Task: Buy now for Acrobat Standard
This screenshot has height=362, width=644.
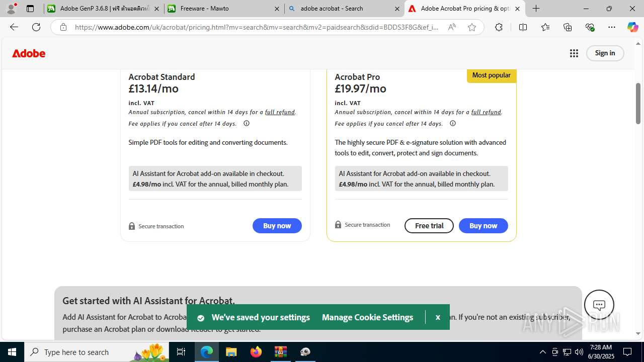Action: [x=277, y=226]
